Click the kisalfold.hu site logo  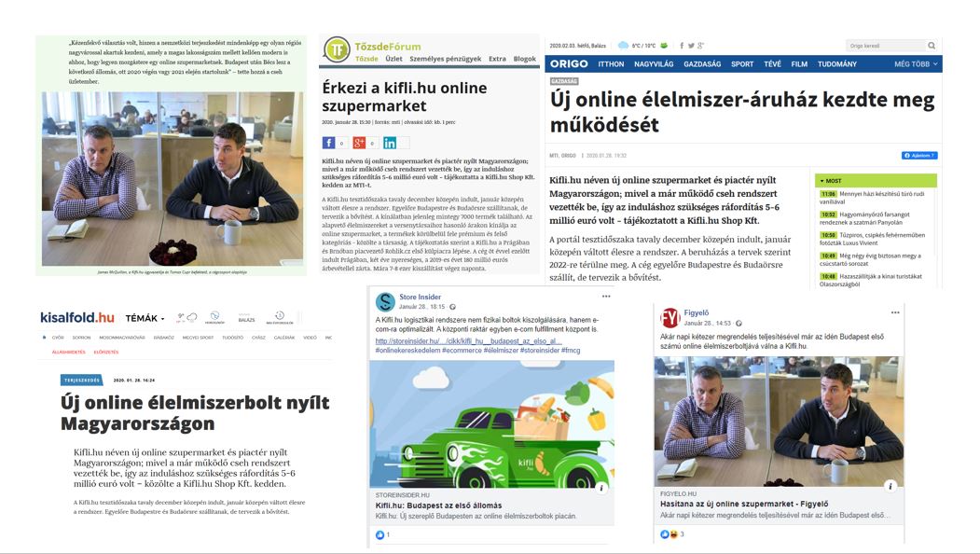pos(76,318)
